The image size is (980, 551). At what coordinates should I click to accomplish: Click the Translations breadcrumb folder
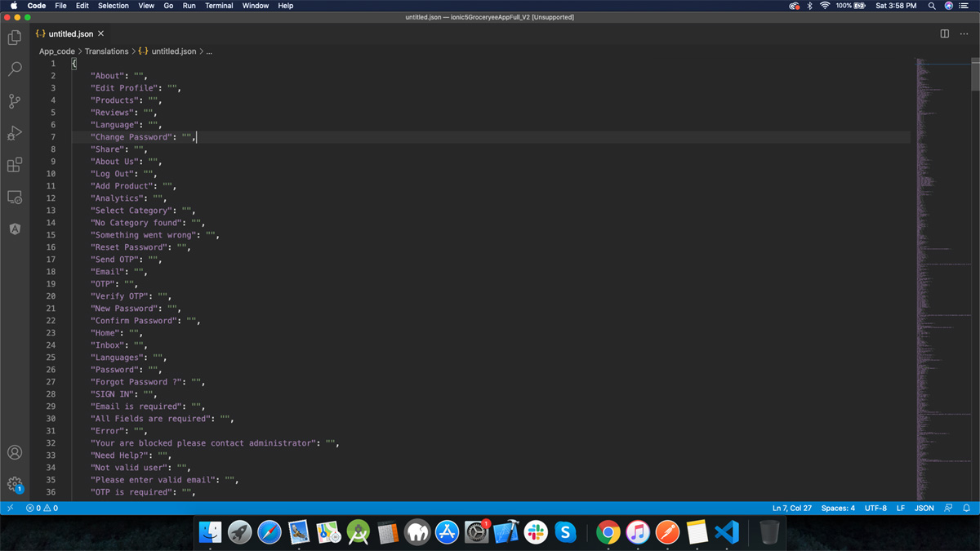(x=106, y=51)
